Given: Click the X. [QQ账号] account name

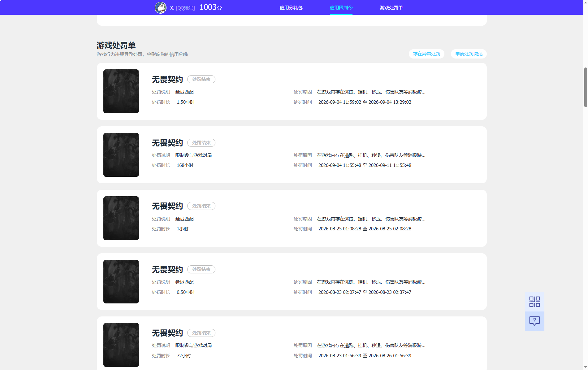Looking at the screenshot, I should point(183,8).
